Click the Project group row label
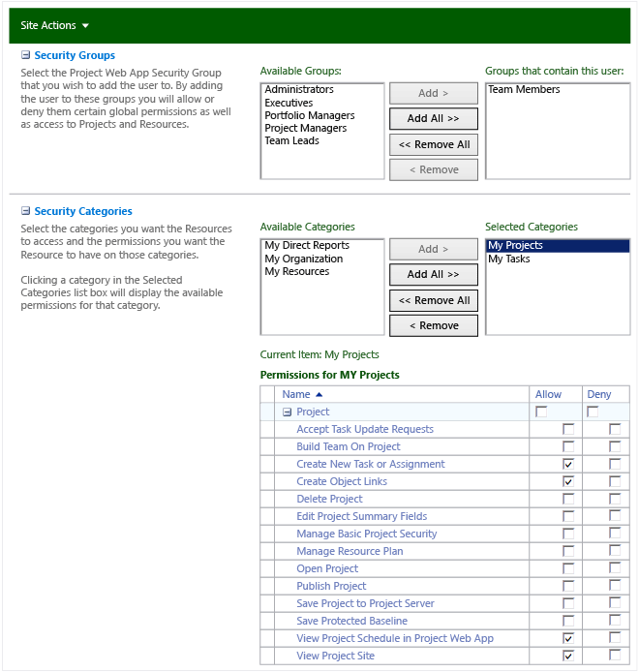639x672 pixels. tap(313, 412)
